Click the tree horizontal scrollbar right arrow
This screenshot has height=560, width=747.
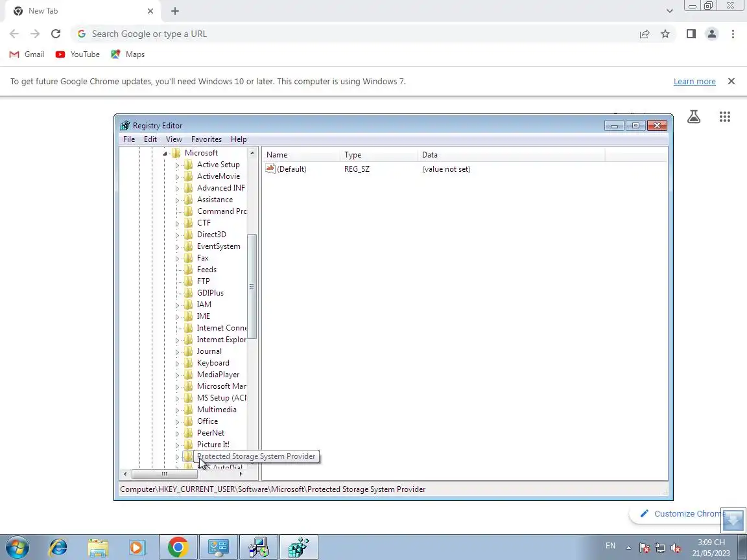(241, 474)
